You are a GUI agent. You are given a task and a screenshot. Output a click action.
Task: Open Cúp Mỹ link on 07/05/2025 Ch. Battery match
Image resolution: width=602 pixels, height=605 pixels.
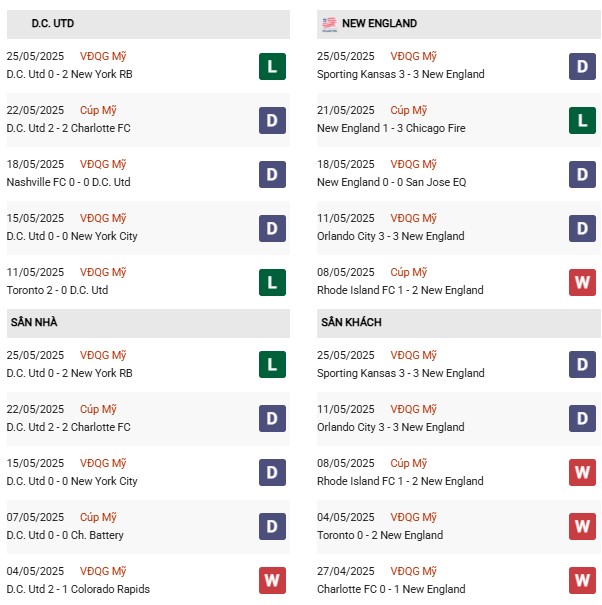click(98, 517)
